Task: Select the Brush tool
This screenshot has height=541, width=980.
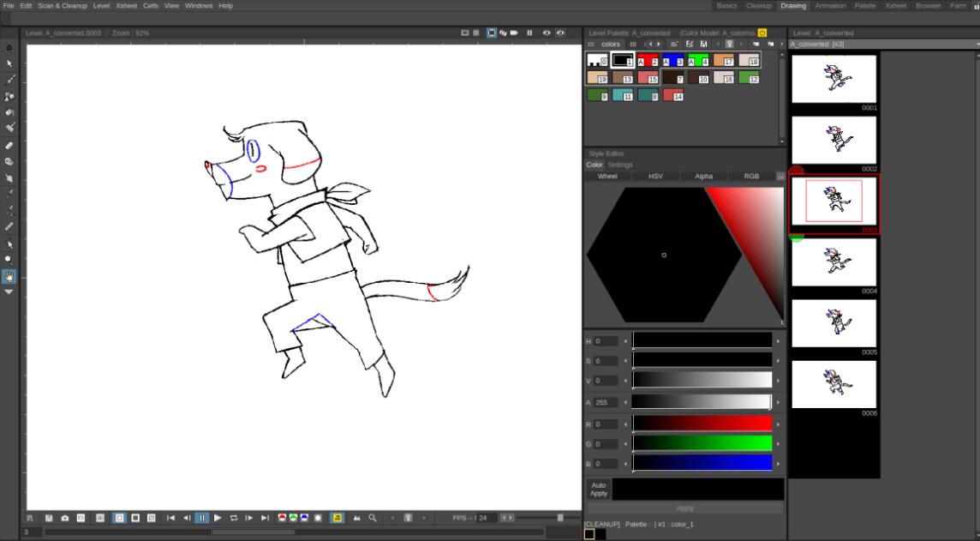Action: [9, 80]
